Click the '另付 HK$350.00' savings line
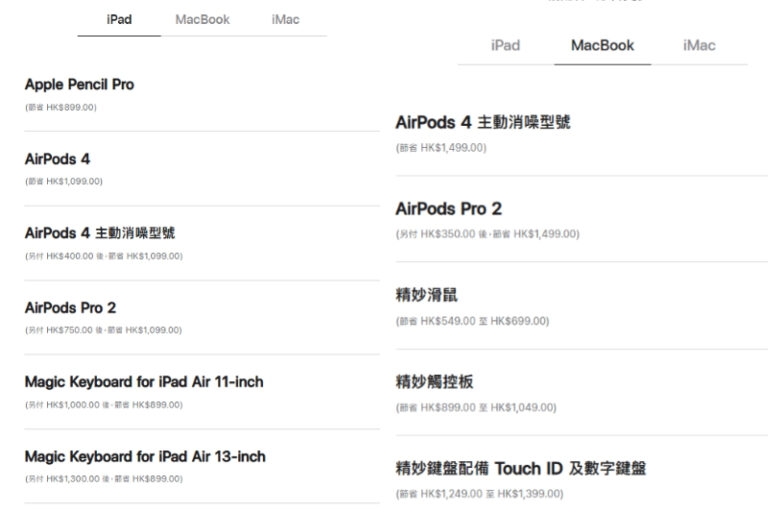The image size is (768, 512). click(487, 234)
